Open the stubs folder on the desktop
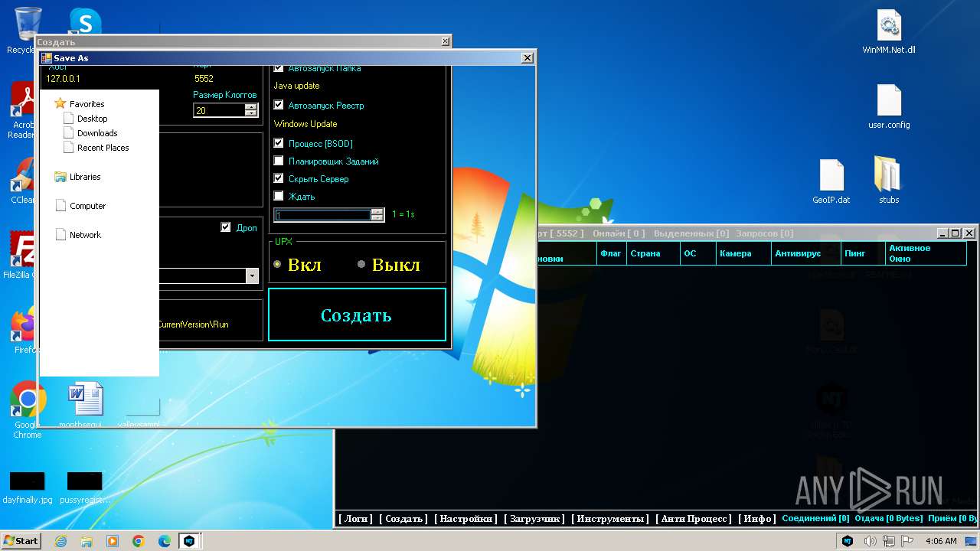The height and width of the screenshot is (551, 980). coord(888,181)
